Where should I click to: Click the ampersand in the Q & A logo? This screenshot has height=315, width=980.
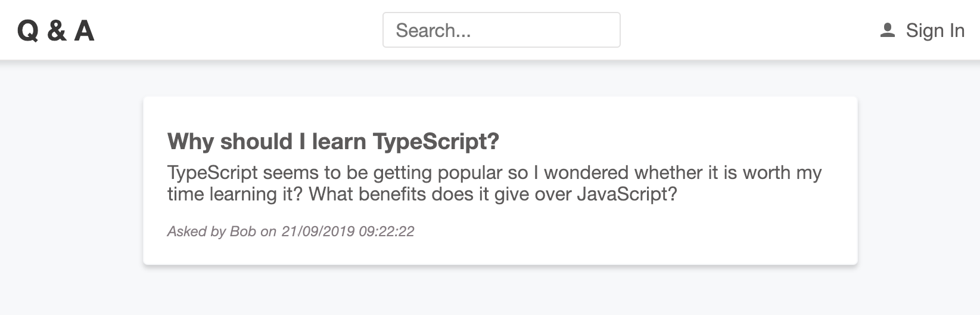[x=56, y=30]
